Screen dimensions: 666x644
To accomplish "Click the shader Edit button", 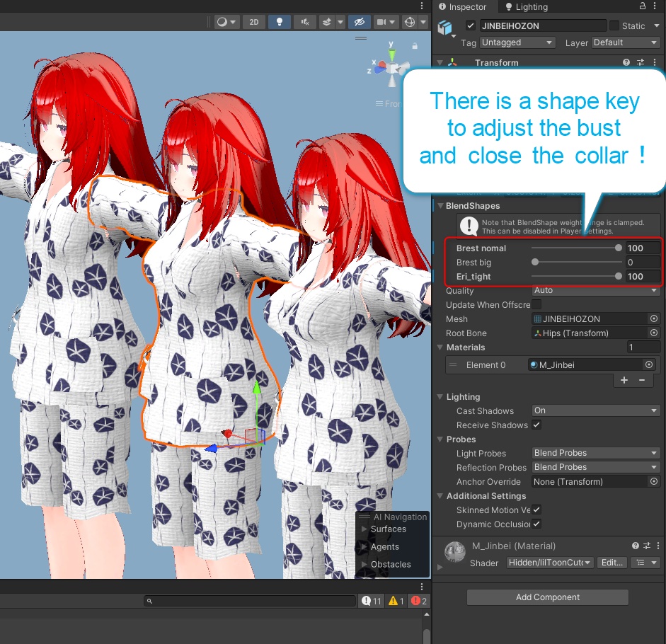I will point(611,563).
